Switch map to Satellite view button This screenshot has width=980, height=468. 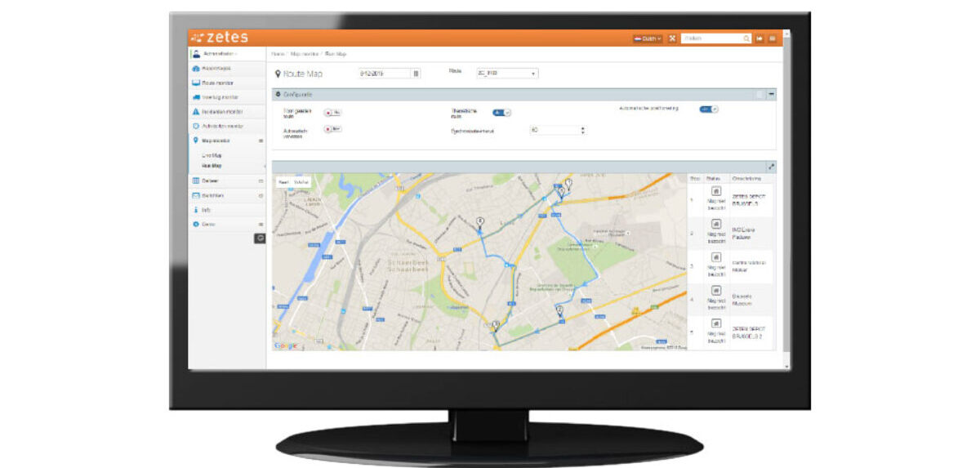pos(301,181)
